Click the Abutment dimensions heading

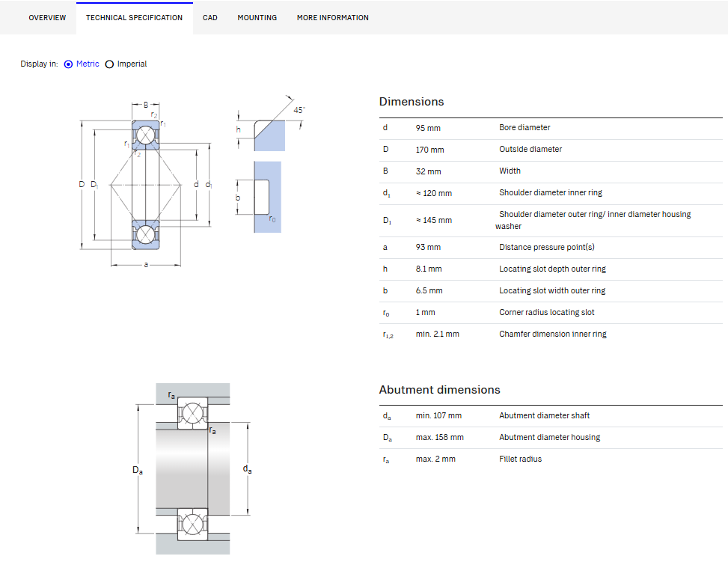[439, 390]
